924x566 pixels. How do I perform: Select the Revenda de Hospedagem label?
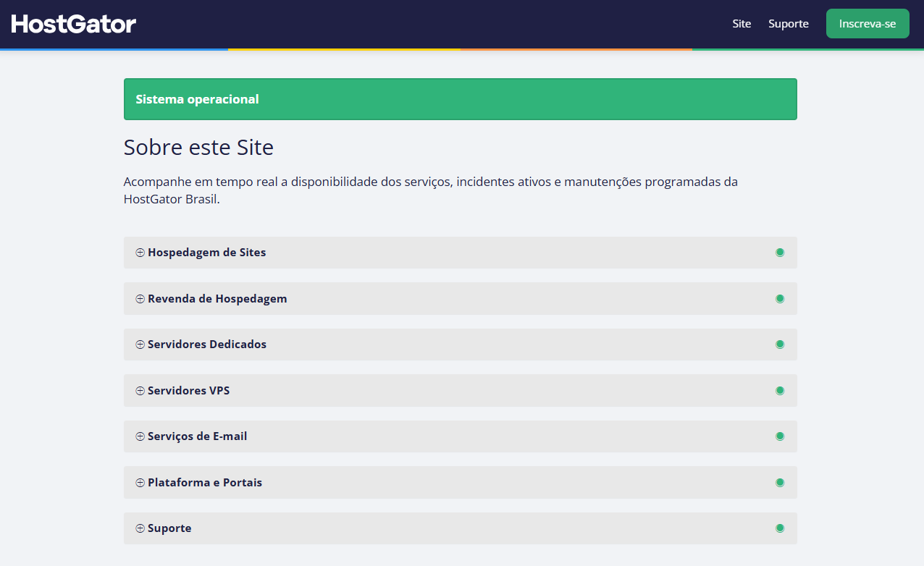click(217, 299)
